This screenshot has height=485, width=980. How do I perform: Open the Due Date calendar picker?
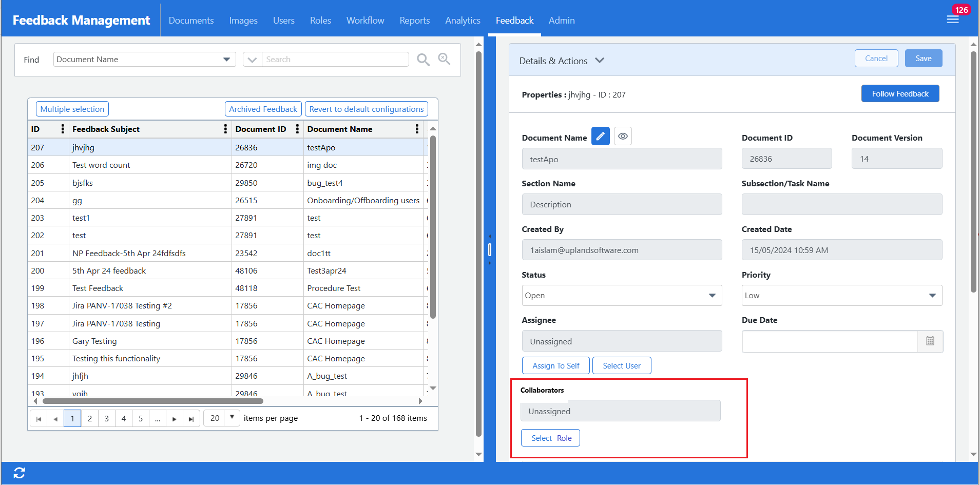(x=930, y=341)
